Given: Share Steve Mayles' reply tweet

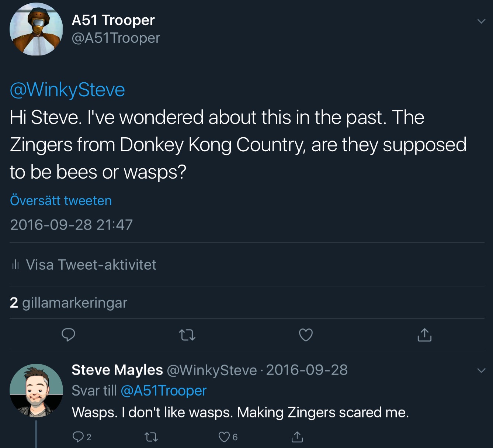Looking at the screenshot, I should click(297, 437).
